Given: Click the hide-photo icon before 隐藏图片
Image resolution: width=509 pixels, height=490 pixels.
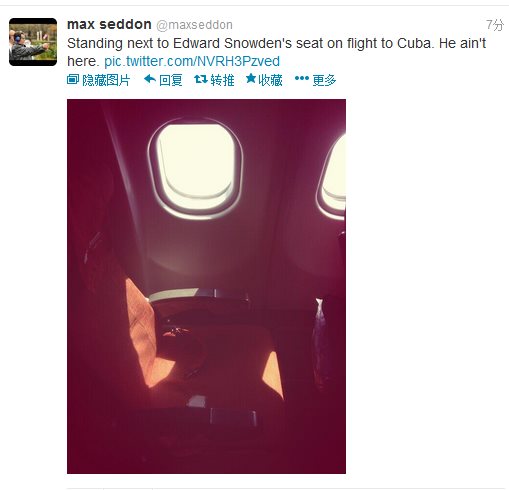Looking at the screenshot, I should click(73, 79).
